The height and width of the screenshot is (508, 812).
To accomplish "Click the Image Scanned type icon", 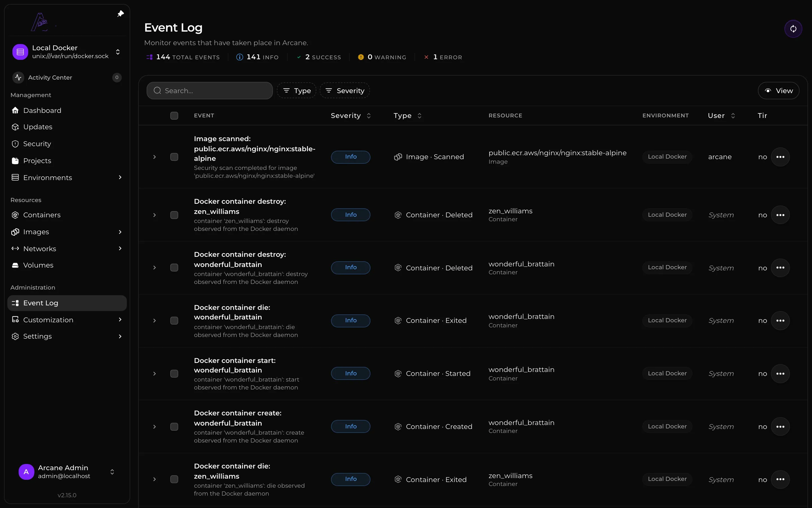I will (398, 157).
